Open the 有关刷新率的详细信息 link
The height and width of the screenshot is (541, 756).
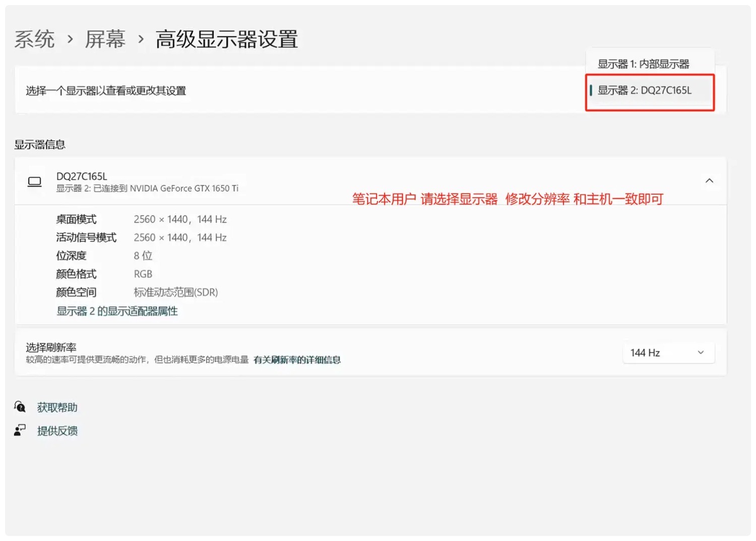[x=297, y=359]
